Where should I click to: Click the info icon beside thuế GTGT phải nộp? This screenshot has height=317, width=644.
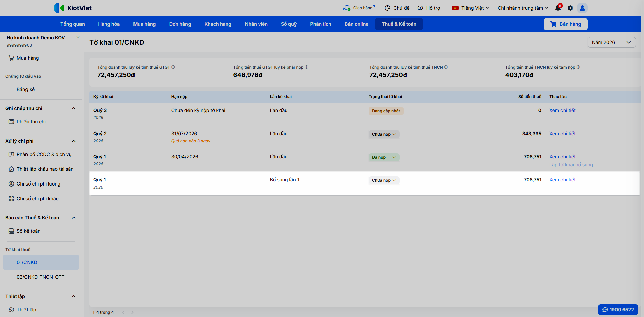(x=306, y=67)
